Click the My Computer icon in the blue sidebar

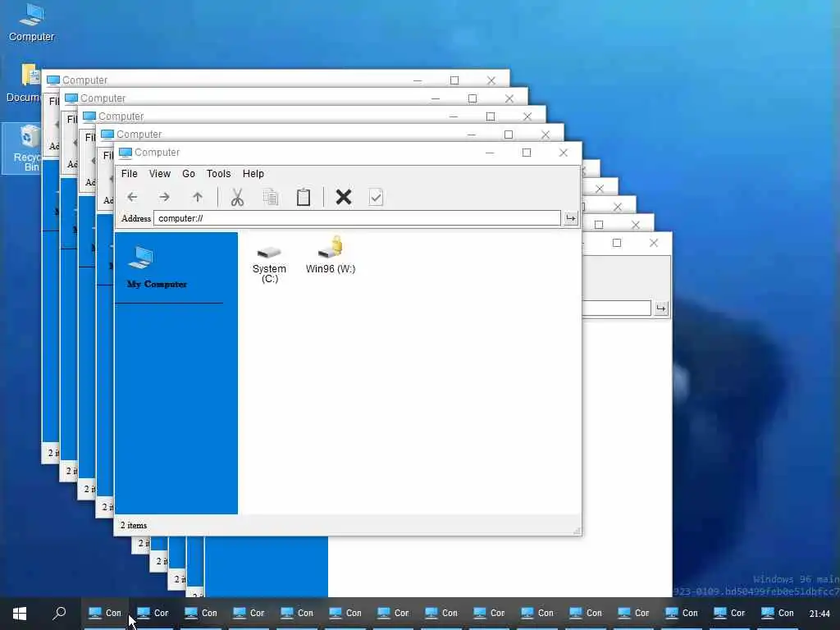pos(141,258)
